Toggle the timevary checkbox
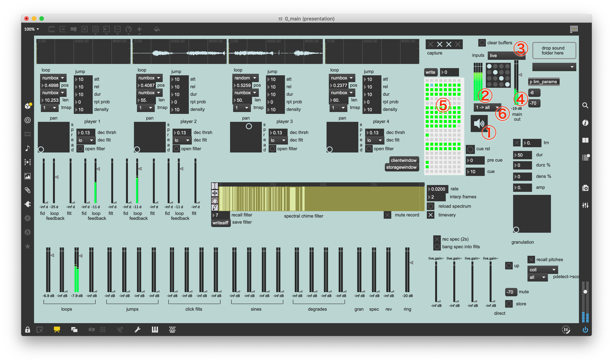 coord(430,215)
